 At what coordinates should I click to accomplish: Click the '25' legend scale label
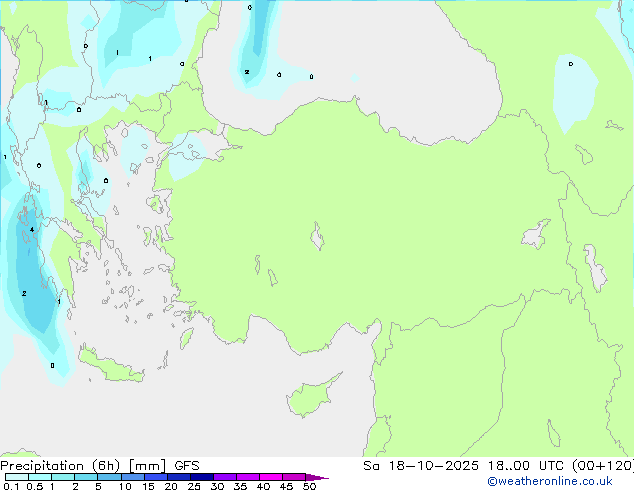pyautogui.click(x=194, y=486)
